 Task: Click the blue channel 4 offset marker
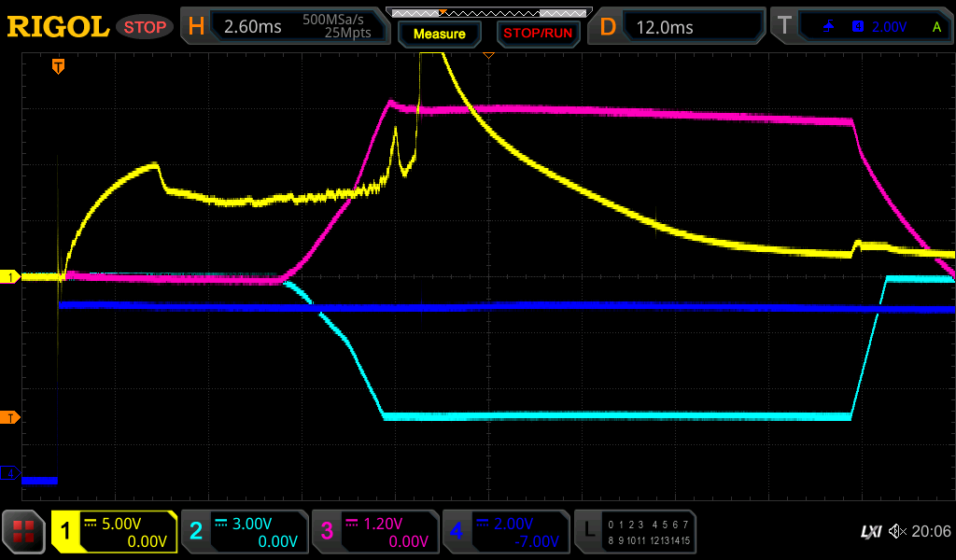10,474
